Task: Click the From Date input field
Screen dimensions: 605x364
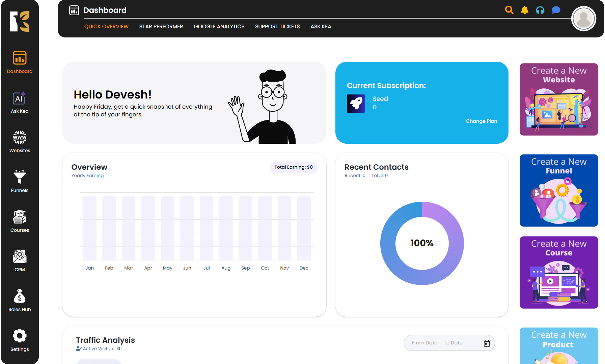Action: coord(424,343)
